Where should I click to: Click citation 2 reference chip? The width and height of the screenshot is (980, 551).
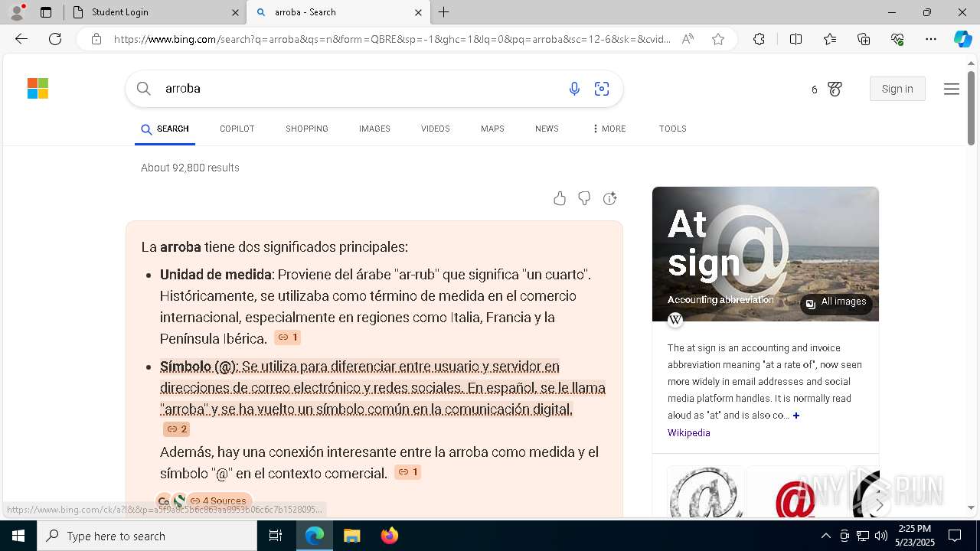pyautogui.click(x=176, y=429)
